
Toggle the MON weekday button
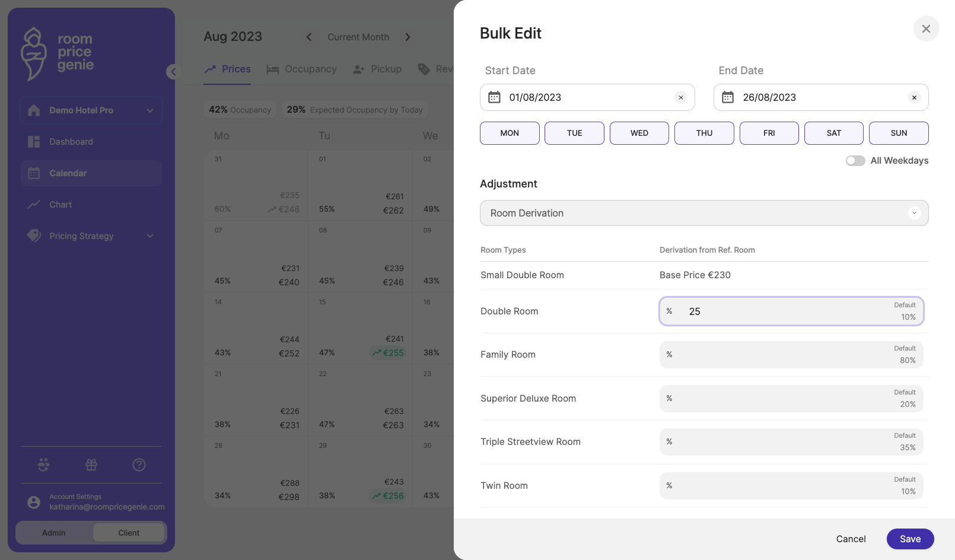[x=510, y=133]
